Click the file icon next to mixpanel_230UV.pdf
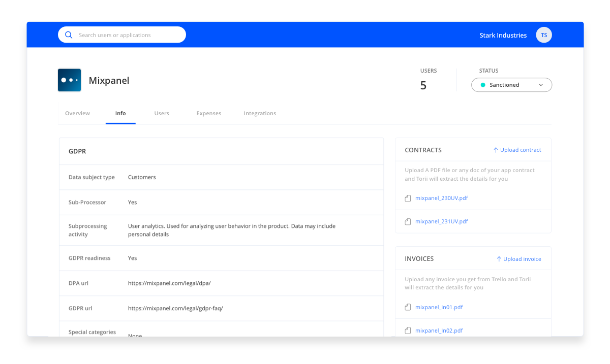The width and height of the screenshot is (610, 364). pos(408,198)
